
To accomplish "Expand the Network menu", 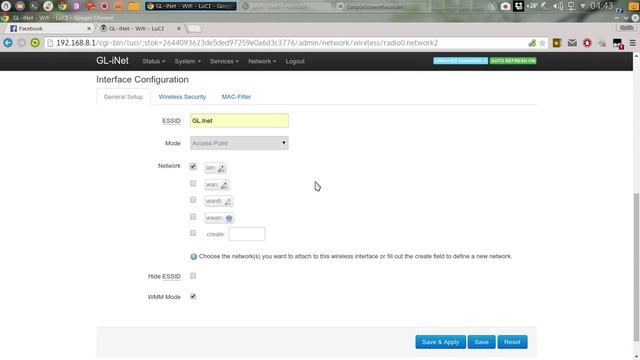I will (262, 61).
